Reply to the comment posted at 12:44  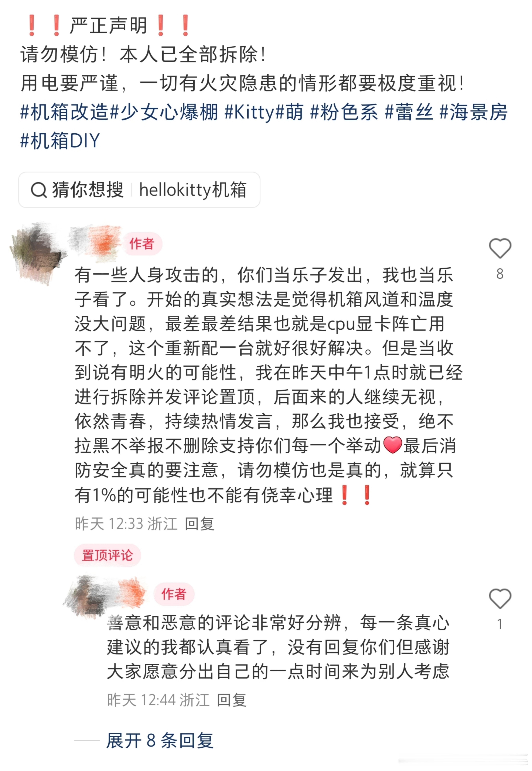232,700
